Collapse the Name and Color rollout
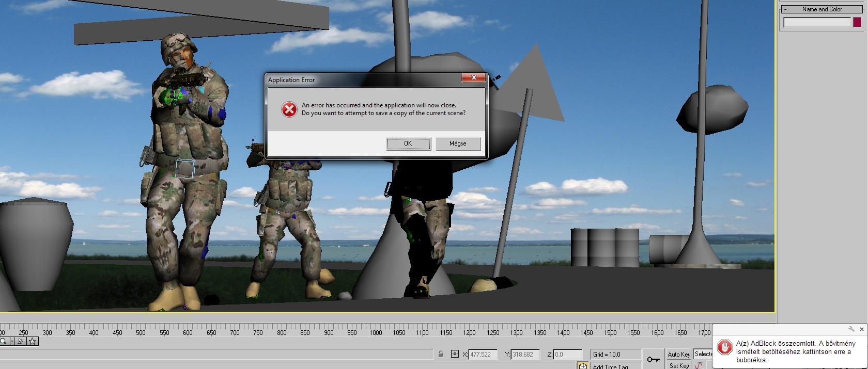Viewport: 868px width, 369px height. pyautogui.click(x=822, y=9)
